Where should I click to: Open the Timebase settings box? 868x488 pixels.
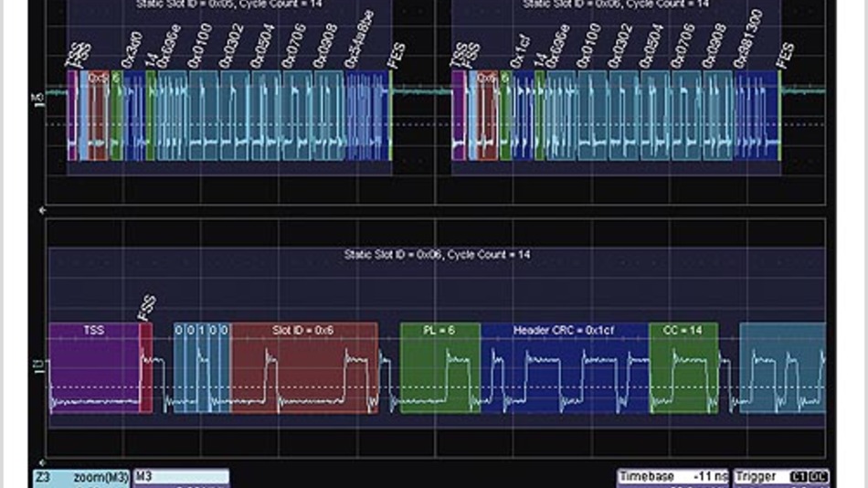coord(673,477)
